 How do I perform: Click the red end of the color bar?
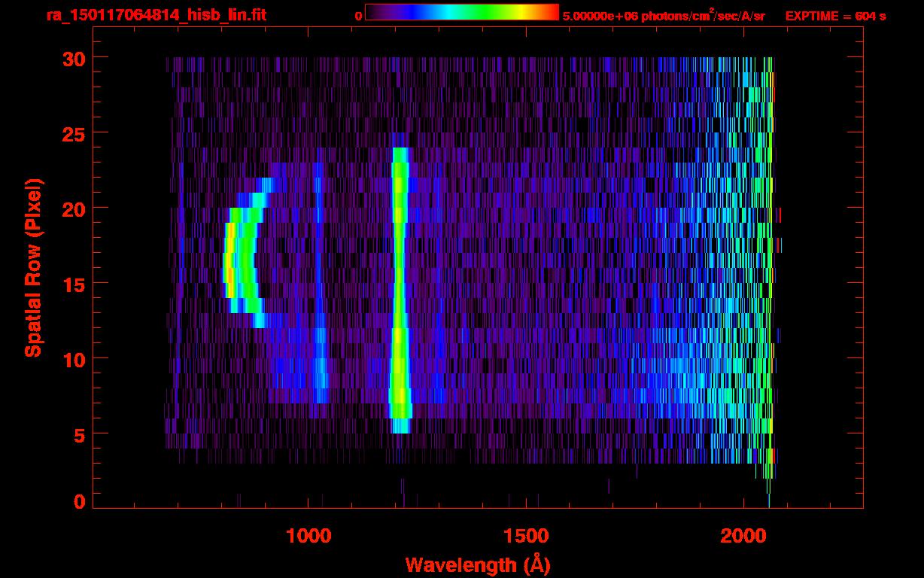coord(551,13)
